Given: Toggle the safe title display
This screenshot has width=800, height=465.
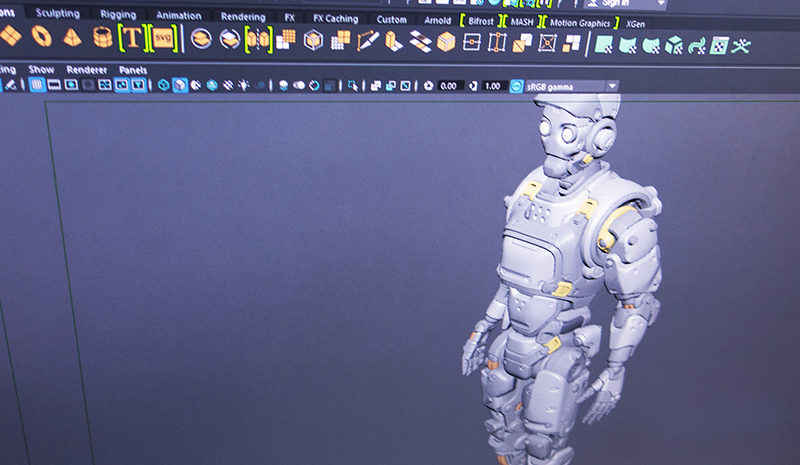Looking at the screenshot, I should pyautogui.click(x=138, y=85).
